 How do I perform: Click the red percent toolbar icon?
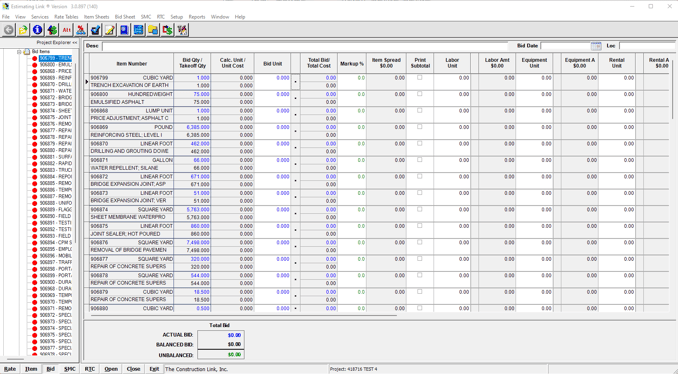81,30
